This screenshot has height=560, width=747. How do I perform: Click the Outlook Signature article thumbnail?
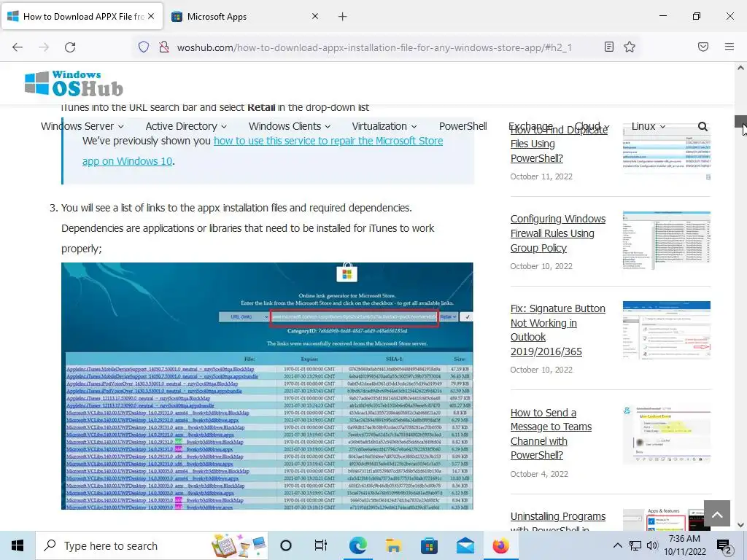(667, 330)
